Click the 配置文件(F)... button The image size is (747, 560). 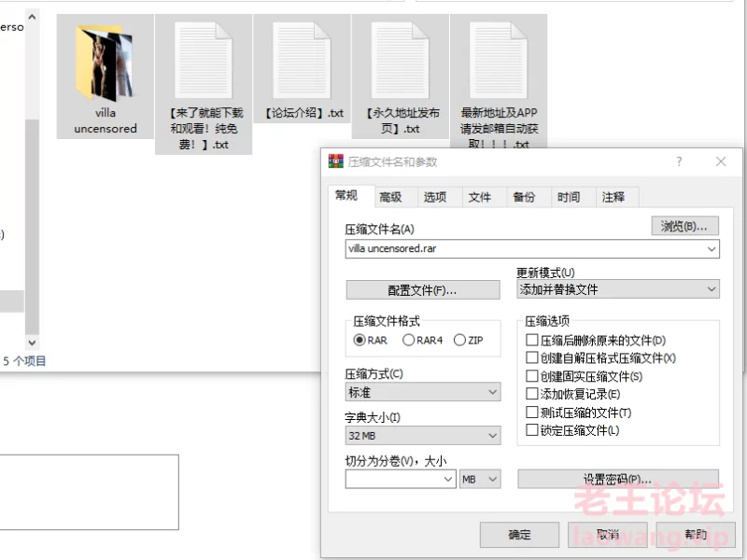pyautogui.click(x=423, y=290)
